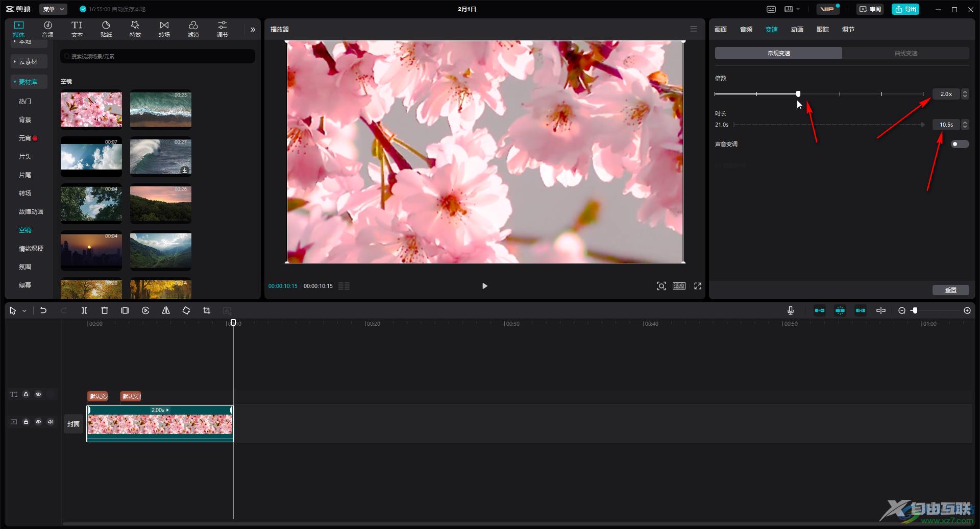This screenshot has width=980, height=529.
Task: Click the frame grid icon beside timecode
Action: coord(344,286)
